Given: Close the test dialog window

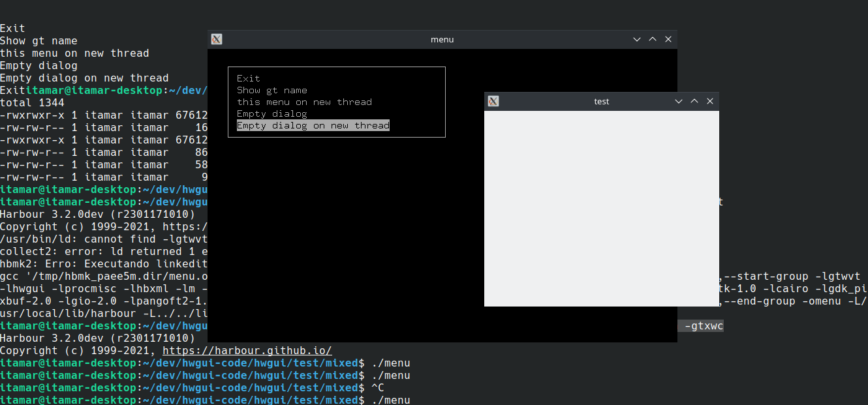Looking at the screenshot, I should coord(710,101).
